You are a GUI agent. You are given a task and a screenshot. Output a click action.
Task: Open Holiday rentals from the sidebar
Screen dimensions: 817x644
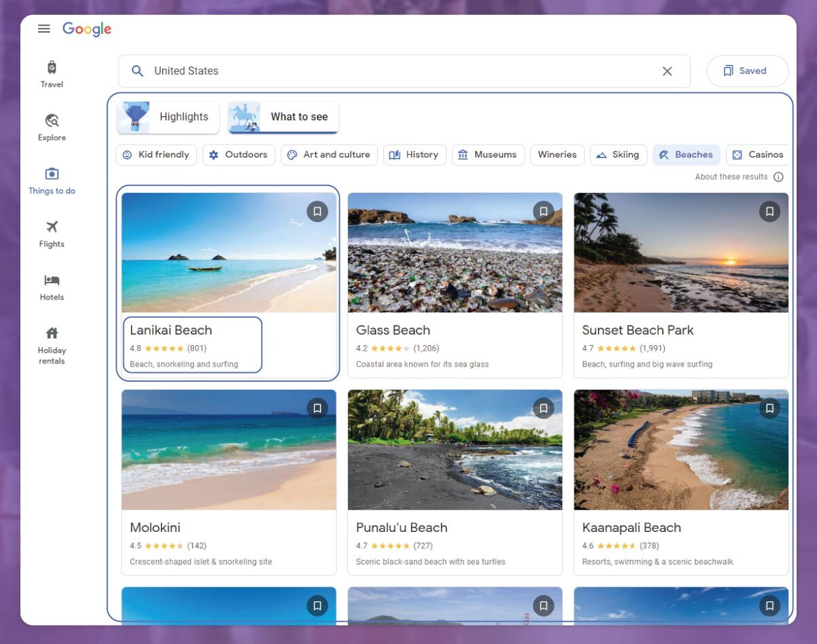(52, 346)
